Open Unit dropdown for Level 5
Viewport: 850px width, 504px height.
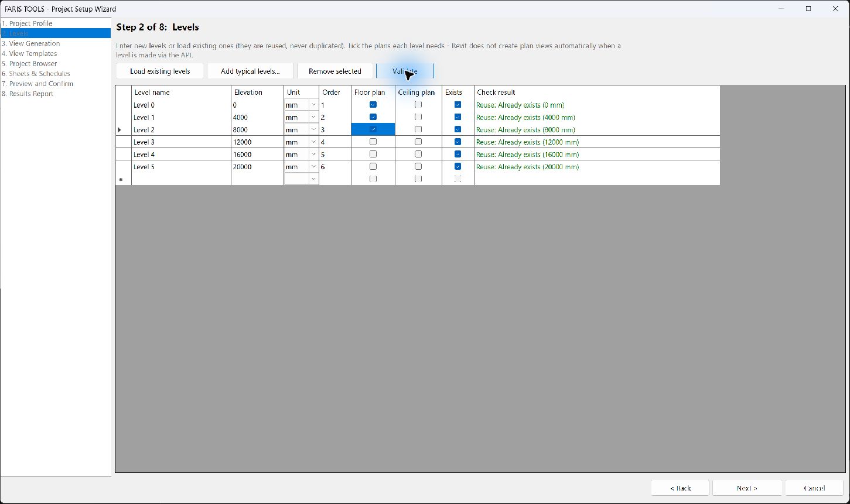(x=313, y=166)
